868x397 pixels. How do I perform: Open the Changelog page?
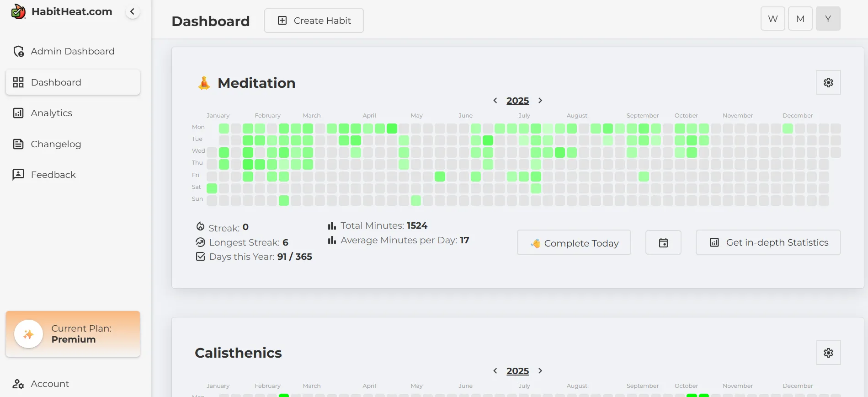click(55, 144)
